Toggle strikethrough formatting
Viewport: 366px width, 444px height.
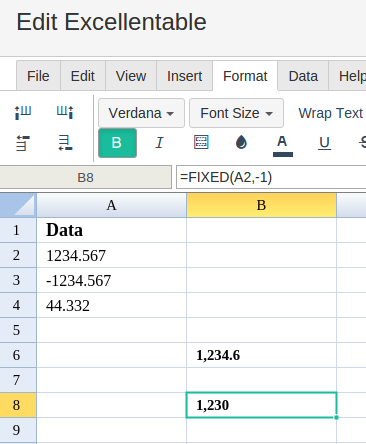[x=362, y=143]
